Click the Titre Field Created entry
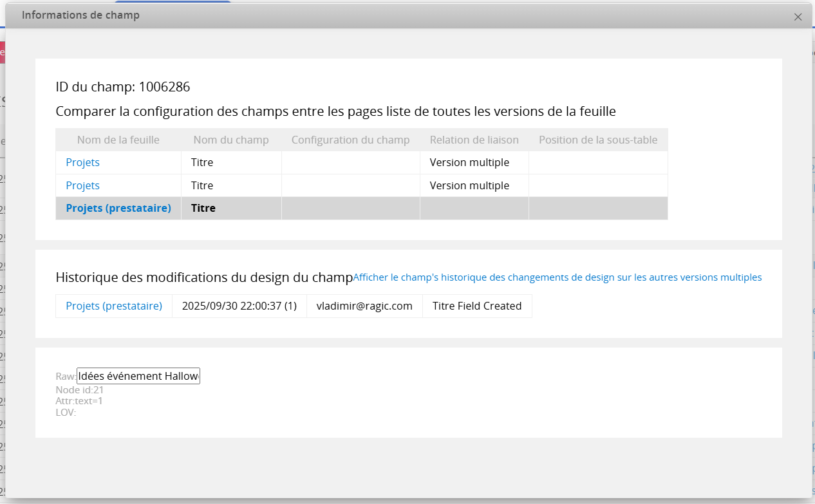 [476, 306]
